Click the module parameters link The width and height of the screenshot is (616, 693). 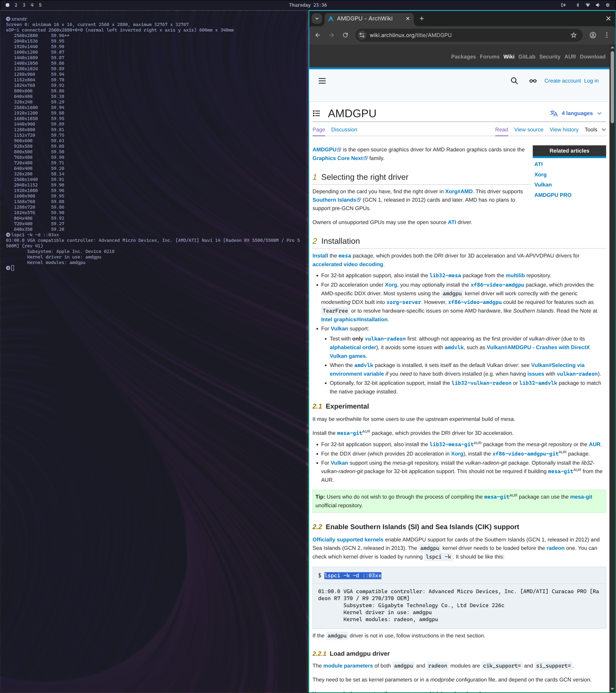click(348, 666)
